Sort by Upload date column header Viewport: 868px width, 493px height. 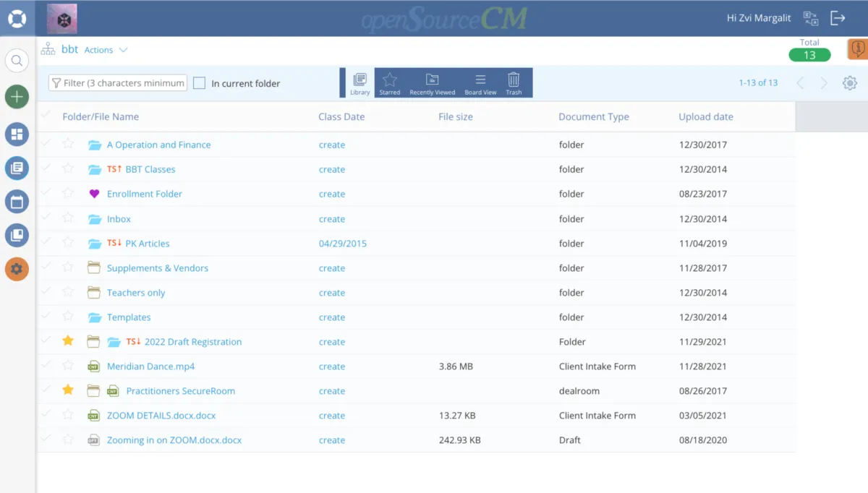click(706, 116)
